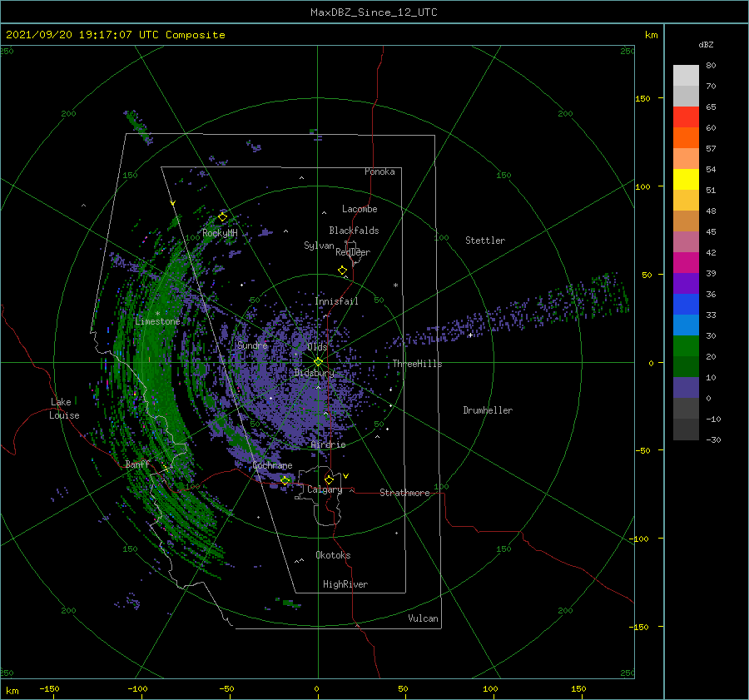Pick the blue 33-36 dBZ legend swatch

[x=686, y=305]
